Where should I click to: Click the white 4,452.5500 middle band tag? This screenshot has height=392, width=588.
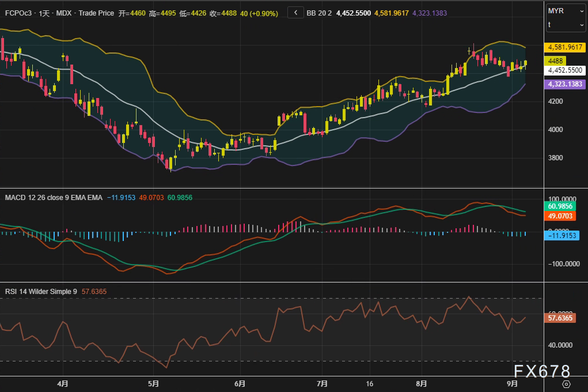[566, 70]
